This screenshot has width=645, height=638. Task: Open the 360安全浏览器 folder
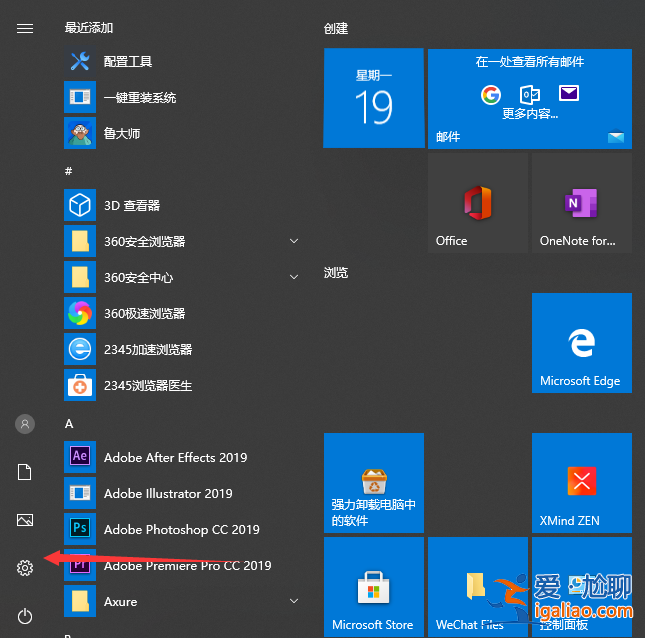click(x=183, y=241)
